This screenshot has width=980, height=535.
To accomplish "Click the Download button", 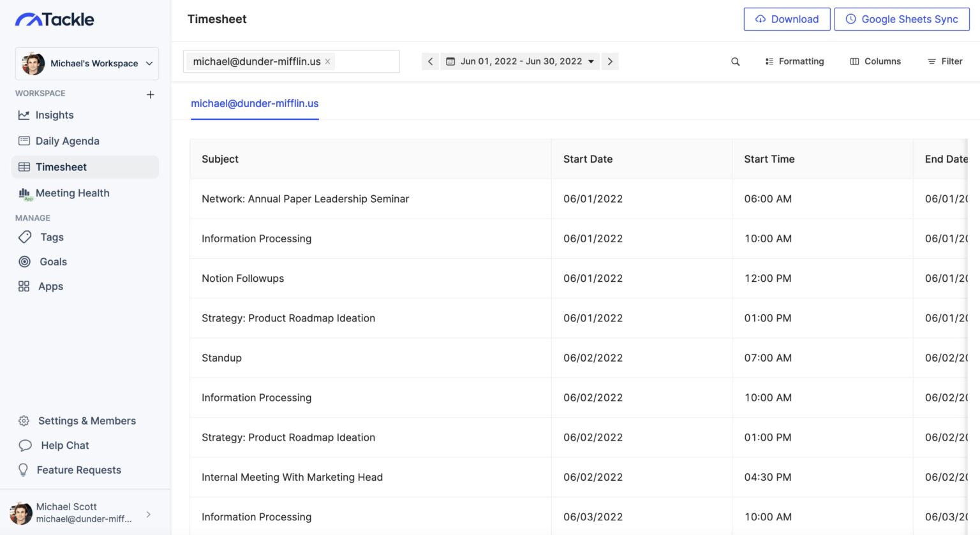I will (x=787, y=19).
